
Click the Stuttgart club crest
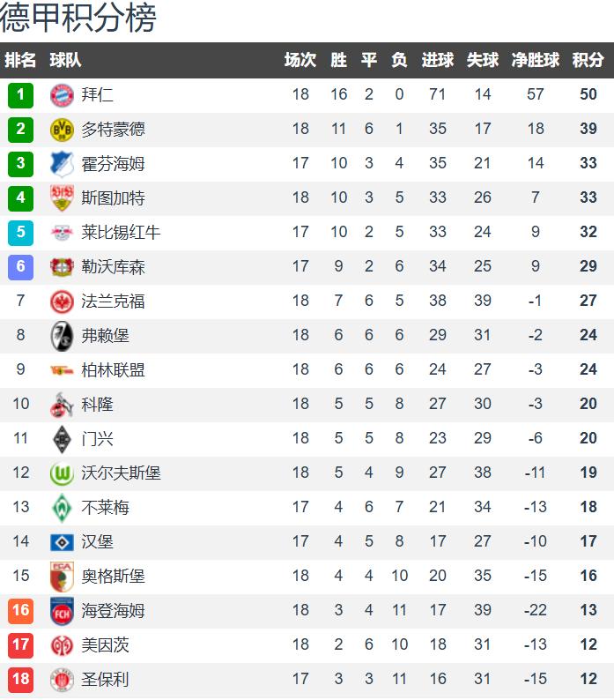(62, 198)
